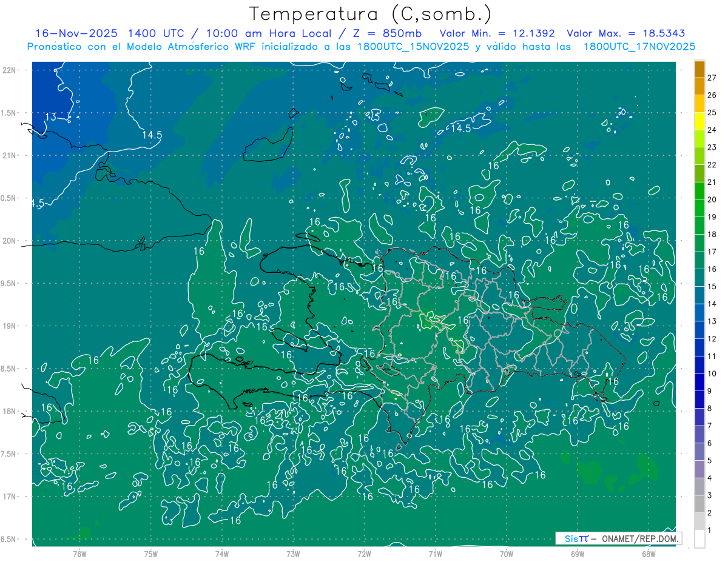The image size is (728, 562).
Task: Click longitude axis label "71W"
Action: coord(435,554)
